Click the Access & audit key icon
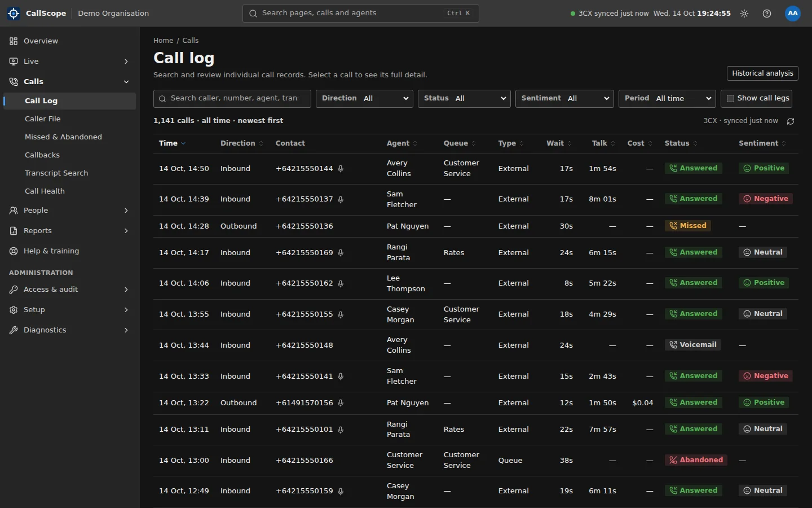Image resolution: width=812 pixels, height=508 pixels. coord(14,290)
